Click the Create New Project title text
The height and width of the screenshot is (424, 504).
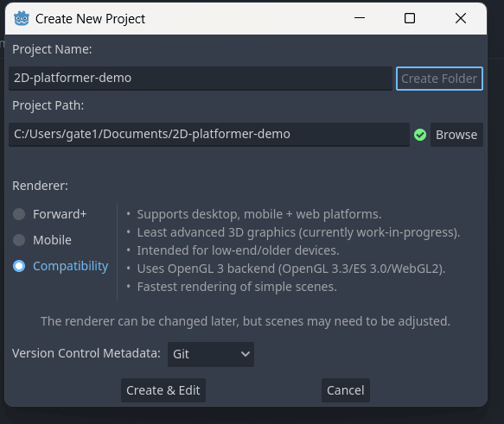[90, 19]
